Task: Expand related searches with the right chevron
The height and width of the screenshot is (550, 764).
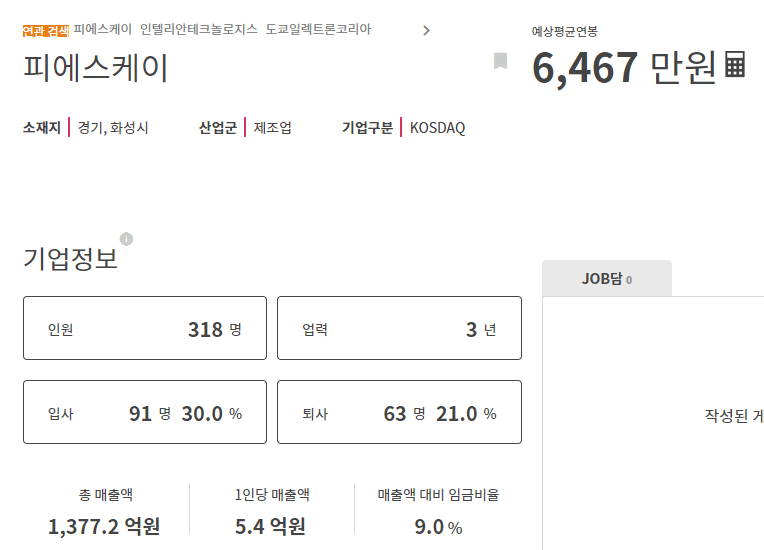Action: coord(426,31)
